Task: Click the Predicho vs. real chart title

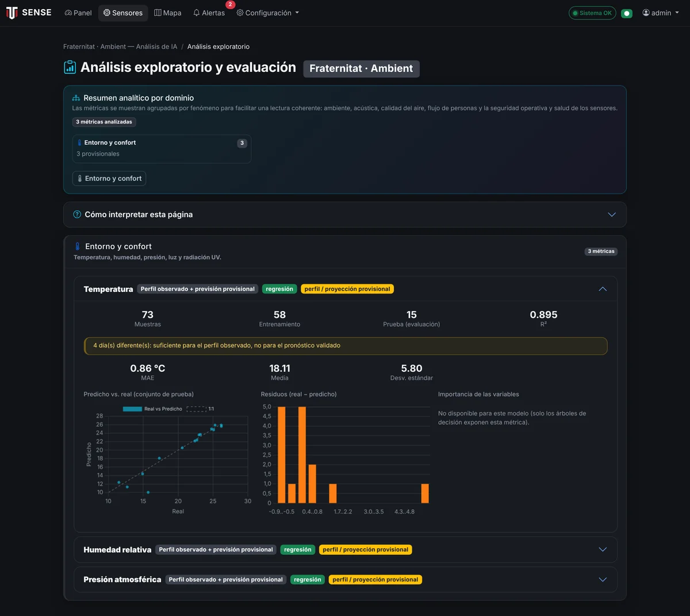Action: [x=139, y=394]
